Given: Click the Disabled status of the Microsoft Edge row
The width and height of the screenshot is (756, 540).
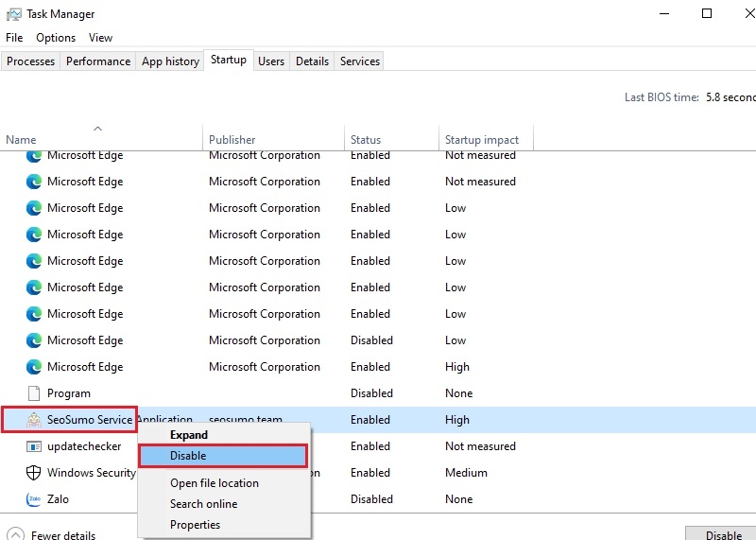Looking at the screenshot, I should (x=371, y=340).
